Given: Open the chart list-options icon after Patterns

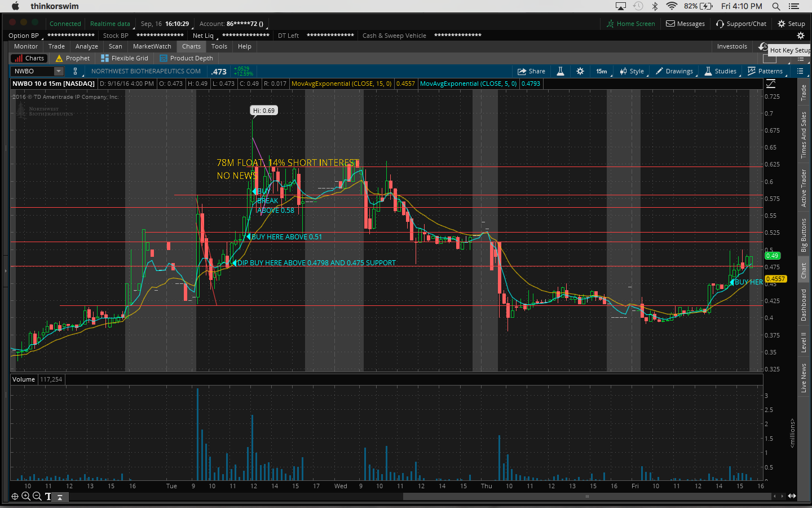Looking at the screenshot, I should click(800, 71).
